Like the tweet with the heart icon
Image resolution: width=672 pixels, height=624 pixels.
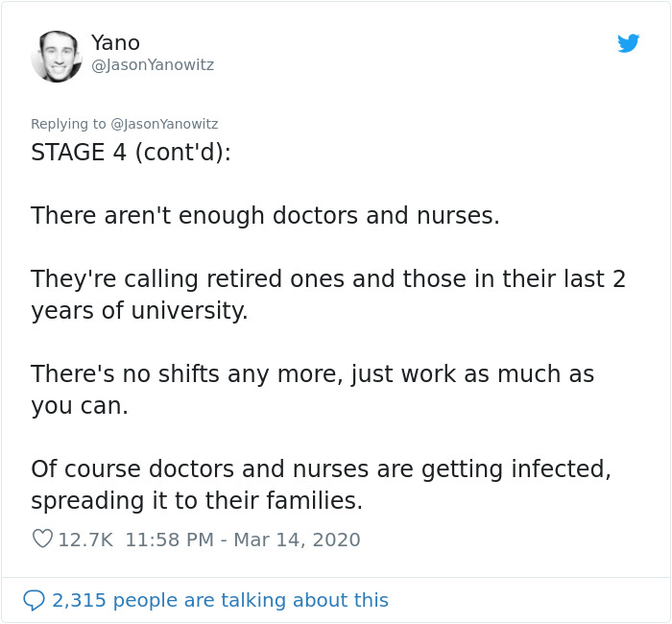pos(42,540)
